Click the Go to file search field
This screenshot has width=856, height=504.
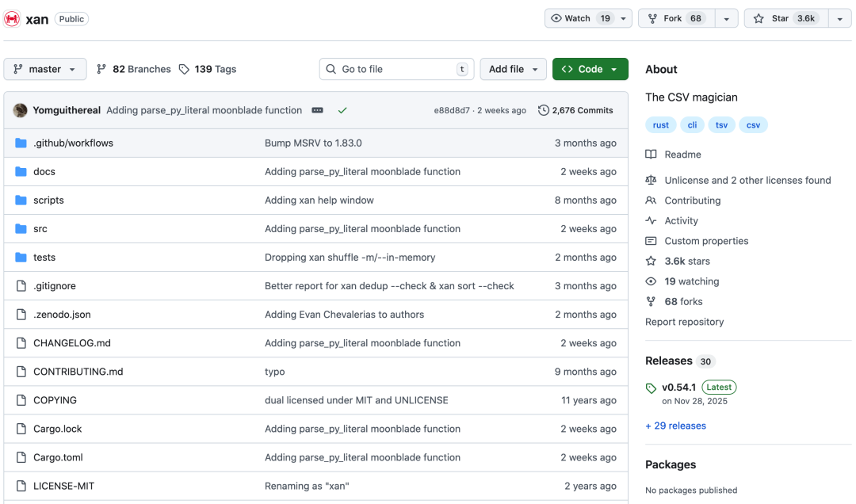click(x=396, y=69)
